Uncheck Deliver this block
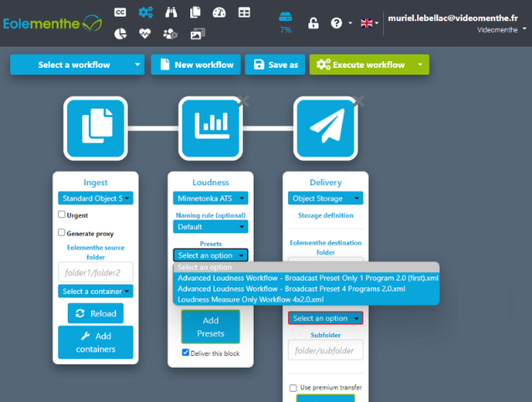This screenshot has width=532, height=402. coord(185,353)
